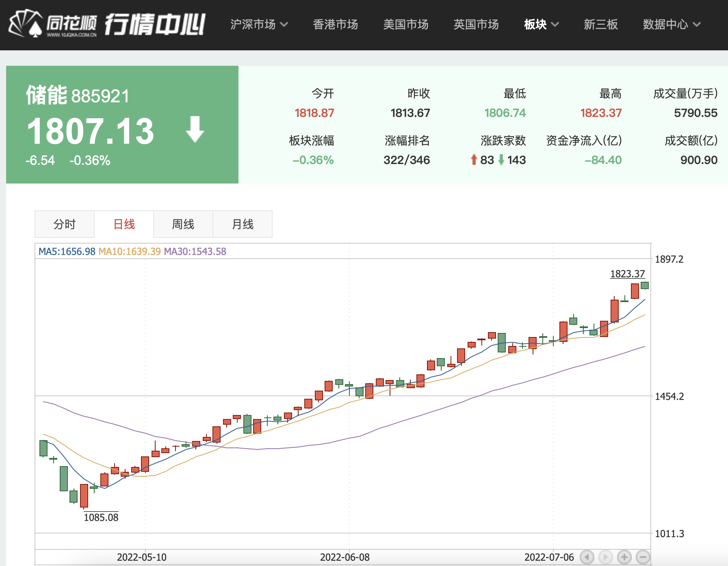
Task: Click the red up arrow next to 83
Action: tap(474, 160)
